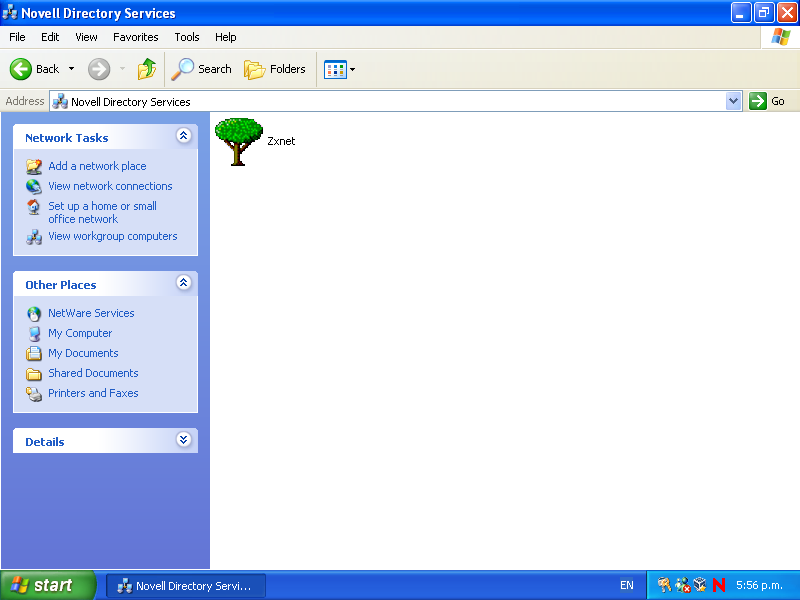This screenshot has width=800, height=600.
Task: Open the Edit menu
Action: pyautogui.click(x=50, y=37)
